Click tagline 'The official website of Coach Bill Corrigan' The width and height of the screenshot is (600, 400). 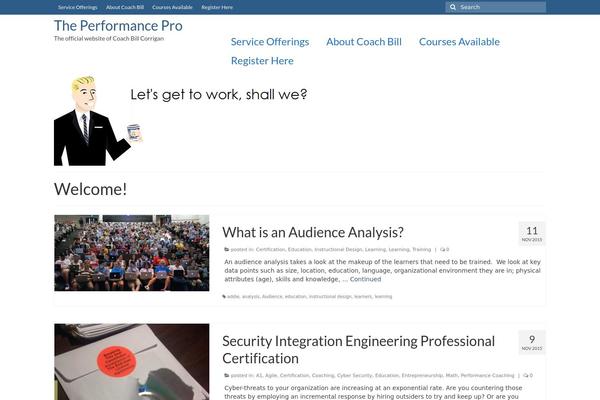[109, 39]
